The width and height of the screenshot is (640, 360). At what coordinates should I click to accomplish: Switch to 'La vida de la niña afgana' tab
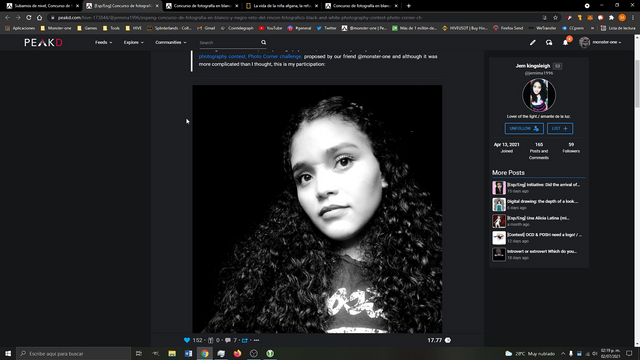(x=282, y=6)
